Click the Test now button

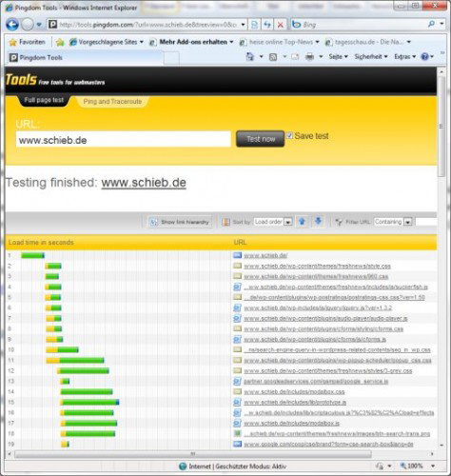[261, 139]
